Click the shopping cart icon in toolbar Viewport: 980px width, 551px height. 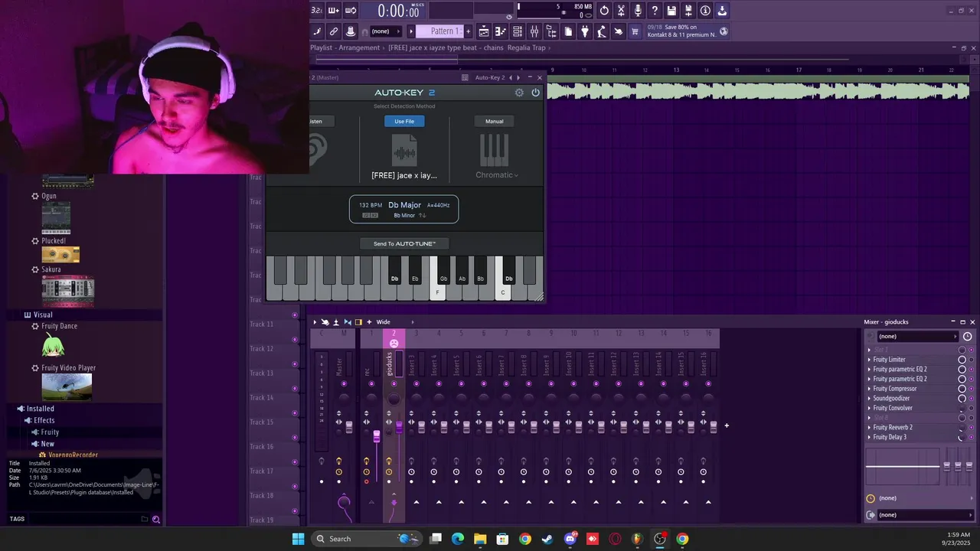pos(635,31)
